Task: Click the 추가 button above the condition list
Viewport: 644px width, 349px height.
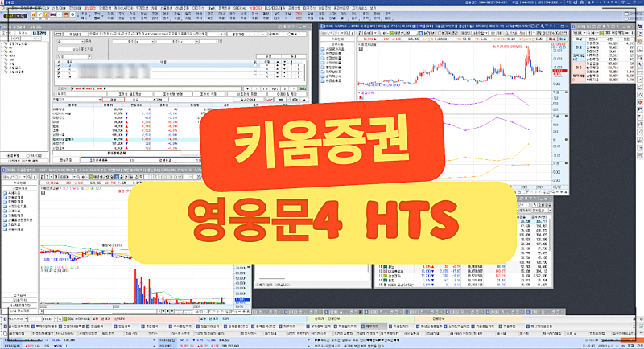Action: click(x=294, y=56)
